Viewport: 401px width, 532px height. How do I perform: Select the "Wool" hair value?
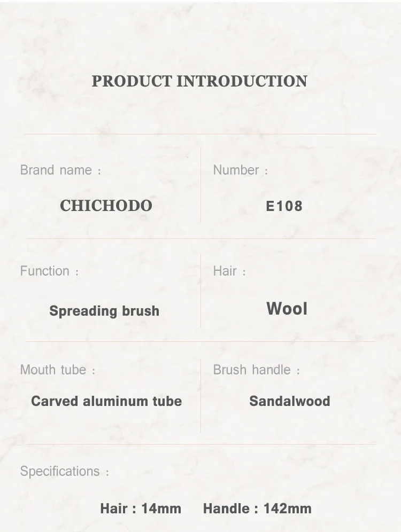pos(287,309)
